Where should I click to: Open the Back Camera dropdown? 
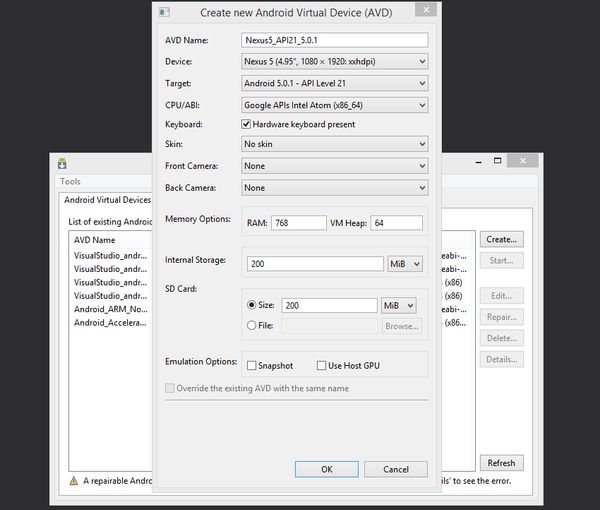(x=334, y=188)
